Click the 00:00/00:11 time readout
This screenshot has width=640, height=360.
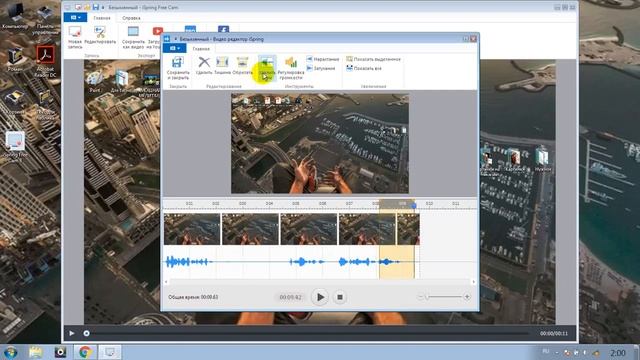click(x=553, y=333)
